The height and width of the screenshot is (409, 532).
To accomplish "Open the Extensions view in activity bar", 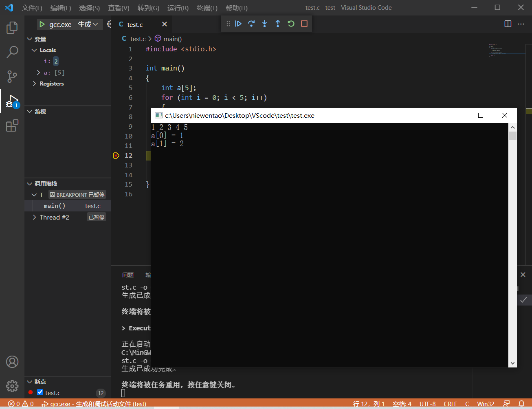I will (x=12, y=125).
